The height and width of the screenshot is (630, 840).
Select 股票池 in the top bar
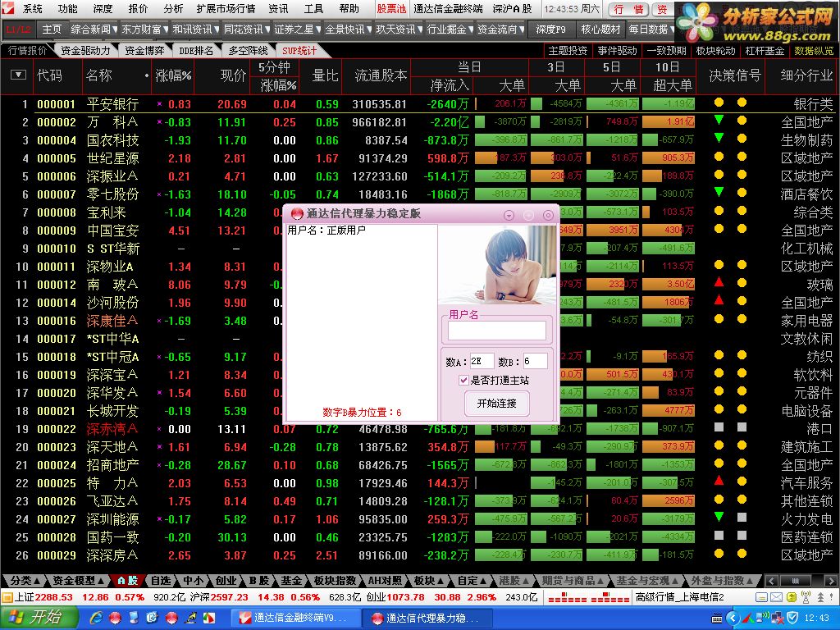click(391, 8)
